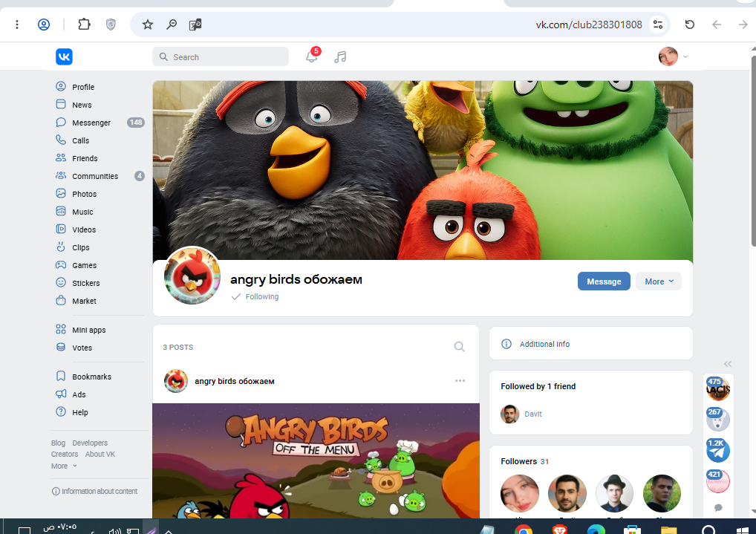Image resolution: width=756 pixels, height=534 pixels.
Task: Open Communities in sidebar
Action: (100, 176)
